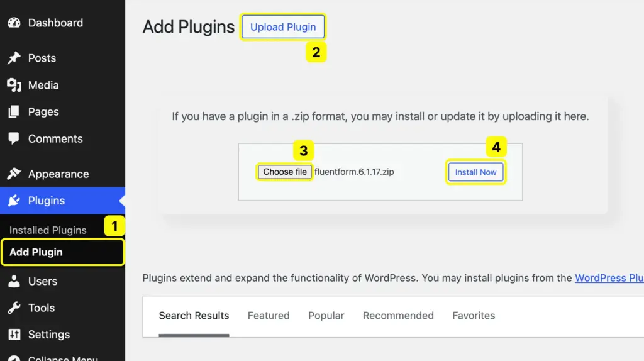This screenshot has height=361, width=644.
Task: Open the Favorites tab
Action: coord(474,316)
